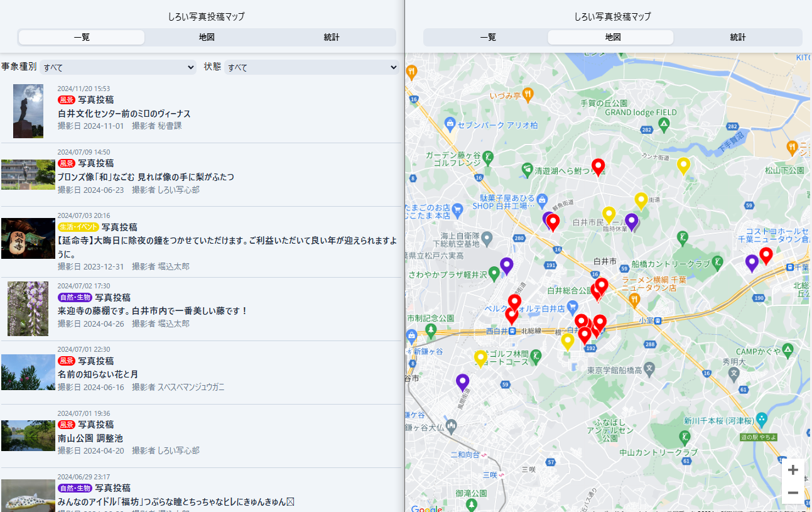Open post 来迎寺の藤棚です

pos(153,310)
